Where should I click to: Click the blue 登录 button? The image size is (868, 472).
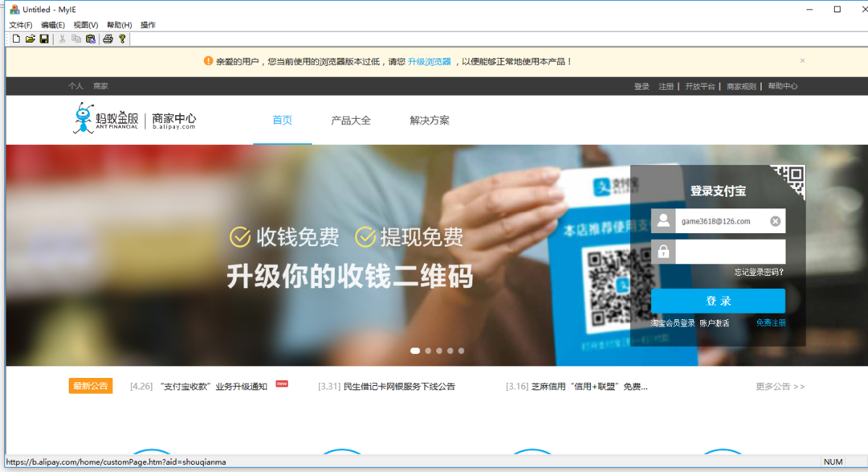point(718,300)
